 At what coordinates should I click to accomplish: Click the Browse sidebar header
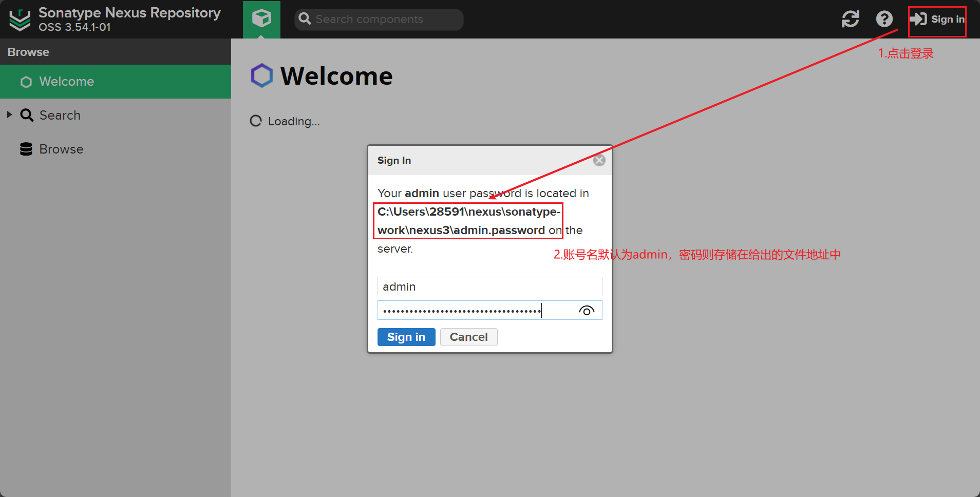pyautogui.click(x=116, y=52)
